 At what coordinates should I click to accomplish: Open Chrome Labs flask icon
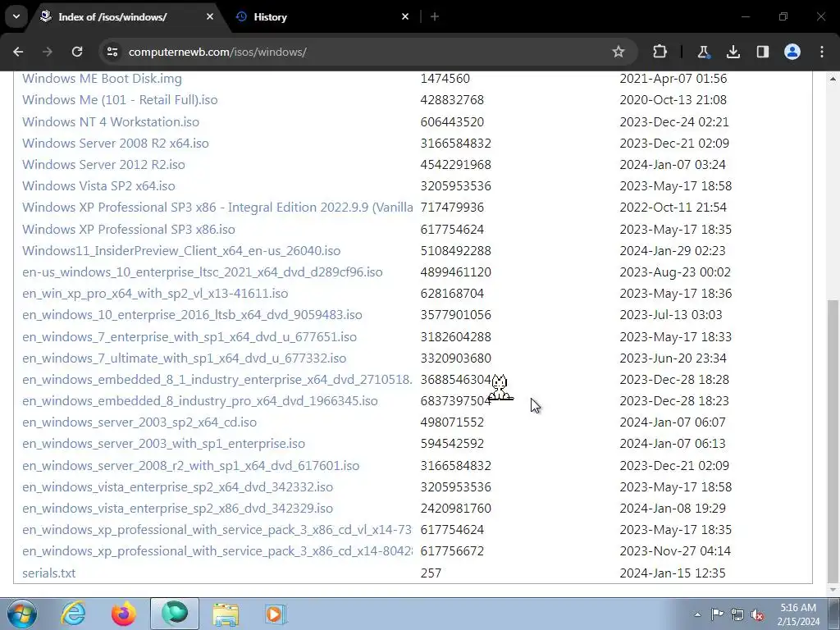pyautogui.click(x=703, y=52)
